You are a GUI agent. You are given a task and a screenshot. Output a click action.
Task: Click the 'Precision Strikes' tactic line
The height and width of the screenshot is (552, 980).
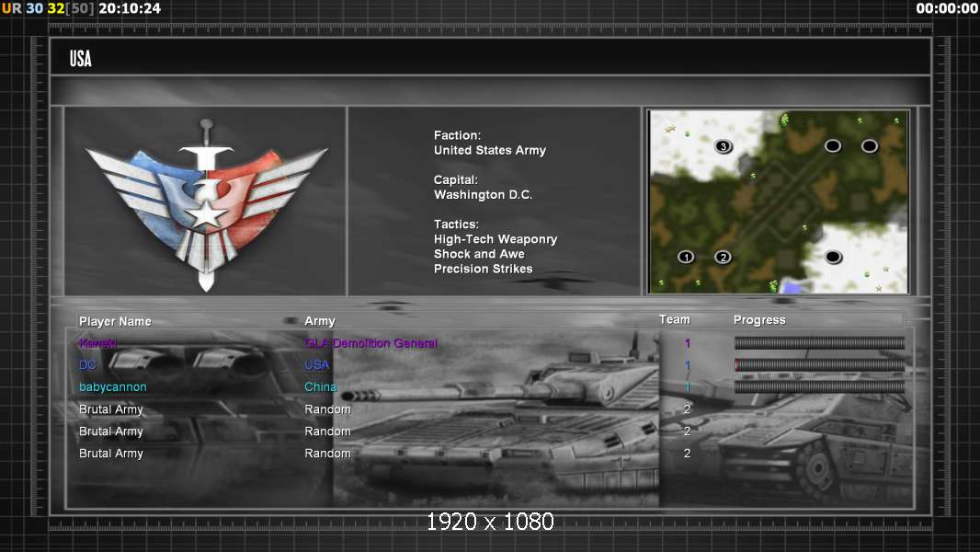click(x=484, y=269)
